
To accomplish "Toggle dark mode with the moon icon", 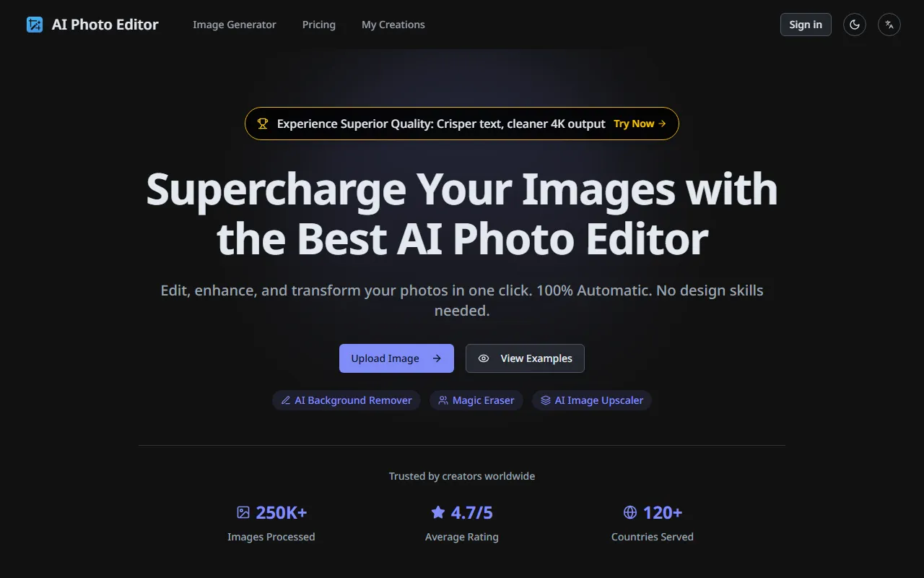I will pyautogui.click(x=855, y=25).
